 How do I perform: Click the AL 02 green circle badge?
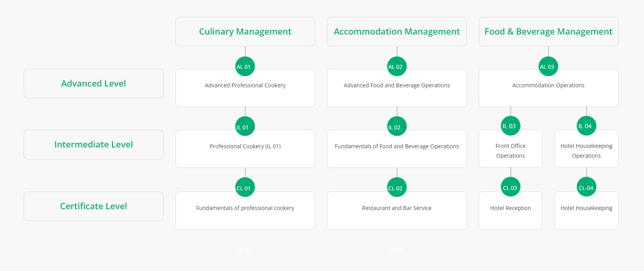[x=397, y=66]
